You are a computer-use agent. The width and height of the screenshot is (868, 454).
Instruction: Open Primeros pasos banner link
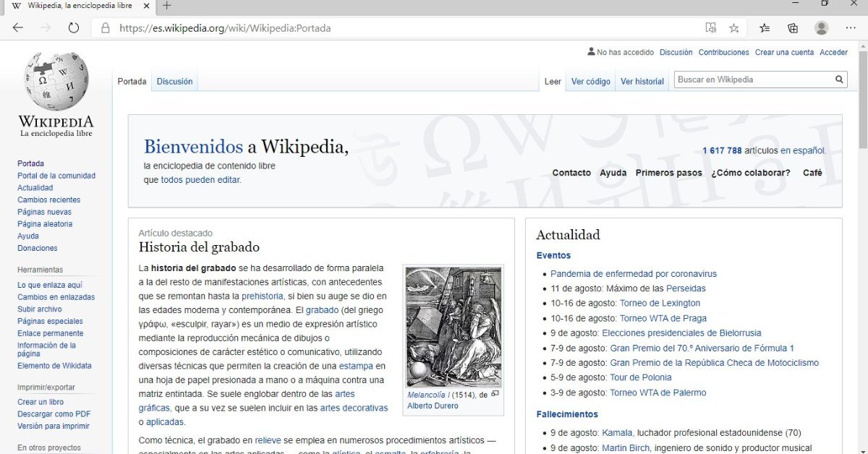click(668, 173)
